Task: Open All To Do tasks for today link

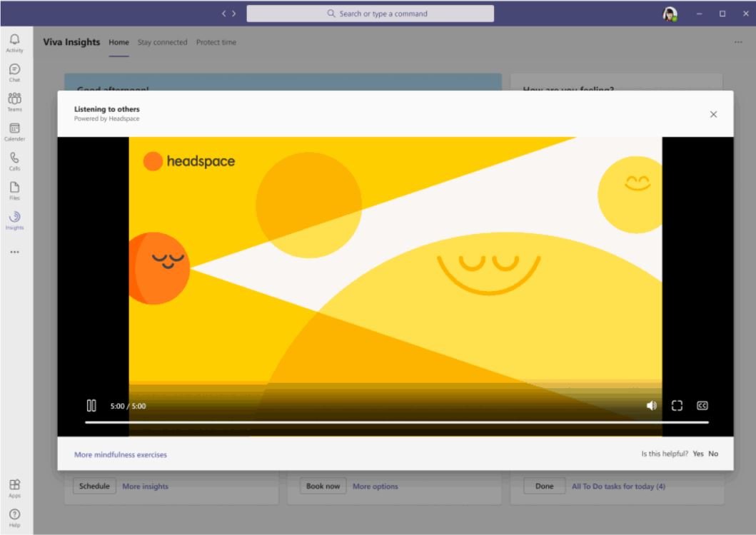Action: [x=619, y=486]
